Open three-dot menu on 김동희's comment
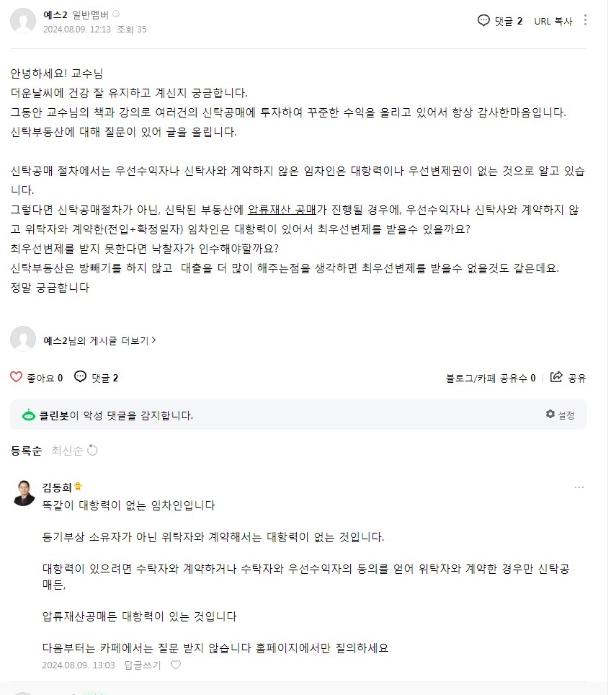 coord(579,487)
